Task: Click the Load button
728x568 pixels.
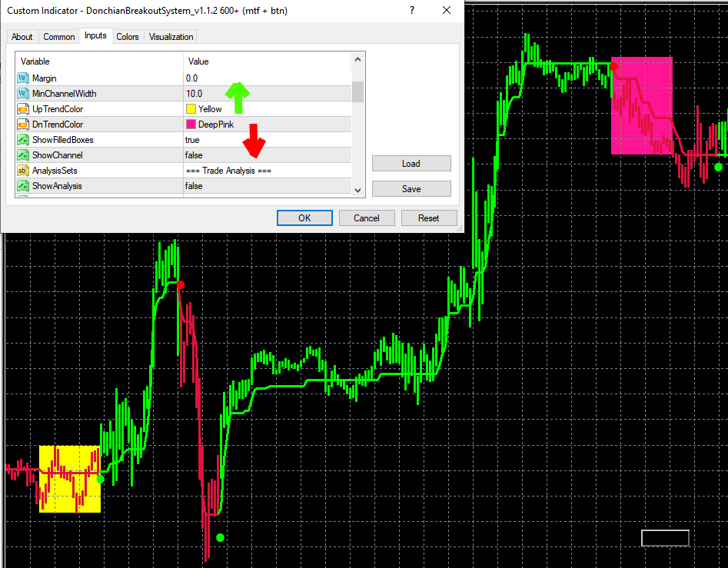Action: coord(411,164)
